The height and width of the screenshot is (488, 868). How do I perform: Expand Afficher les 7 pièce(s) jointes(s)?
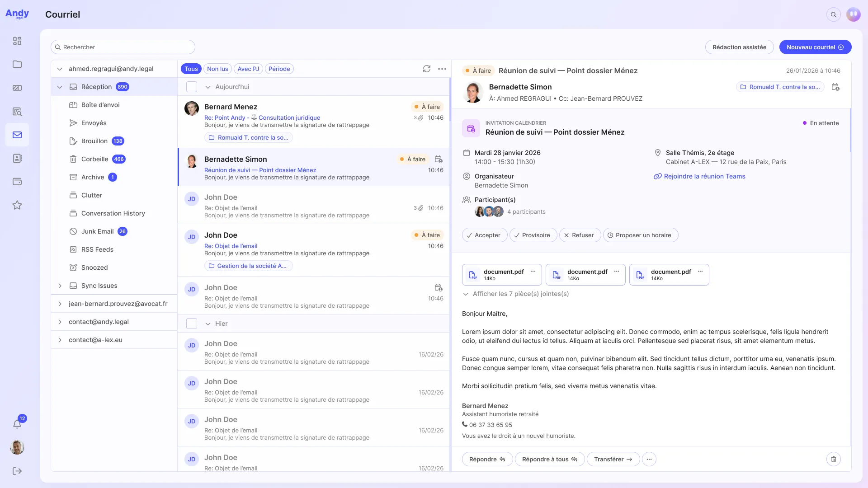click(516, 294)
